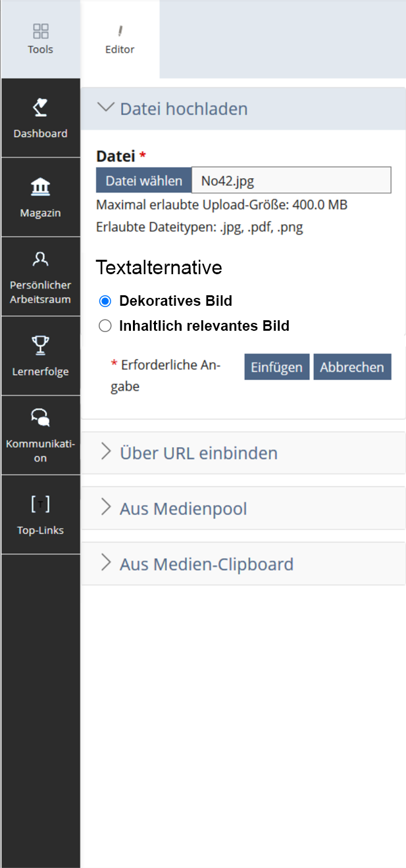Choose Inhaltlich relevantes Bild
This screenshot has height=868, width=406.
(x=105, y=325)
